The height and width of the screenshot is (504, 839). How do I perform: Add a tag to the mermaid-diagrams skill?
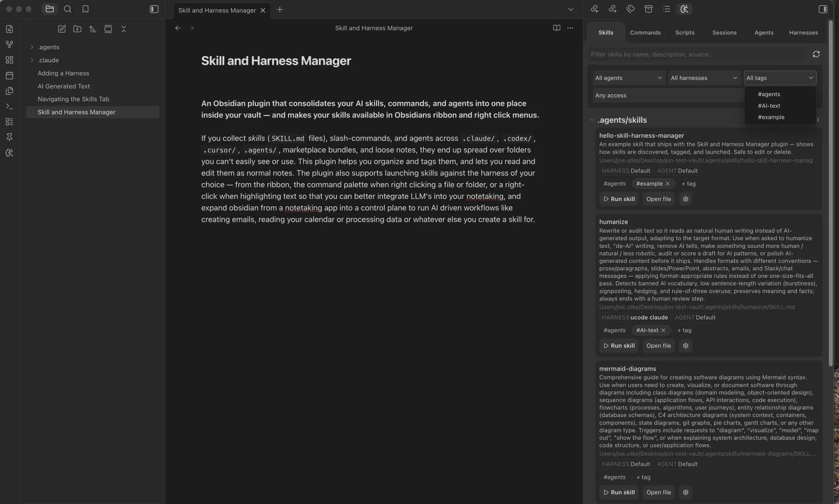[x=643, y=477]
